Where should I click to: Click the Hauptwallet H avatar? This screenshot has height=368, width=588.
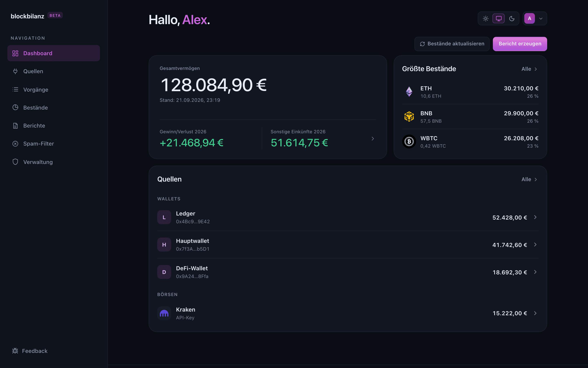[164, 245]
